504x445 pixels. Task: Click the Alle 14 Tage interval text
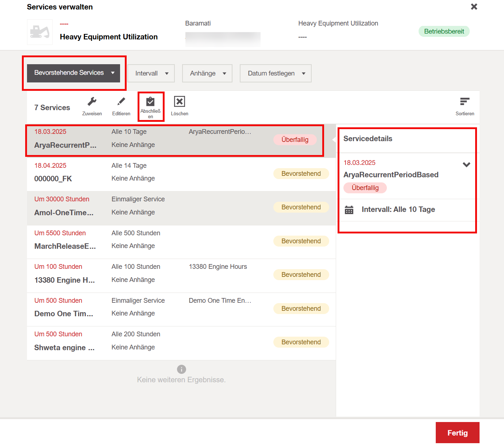129,166
